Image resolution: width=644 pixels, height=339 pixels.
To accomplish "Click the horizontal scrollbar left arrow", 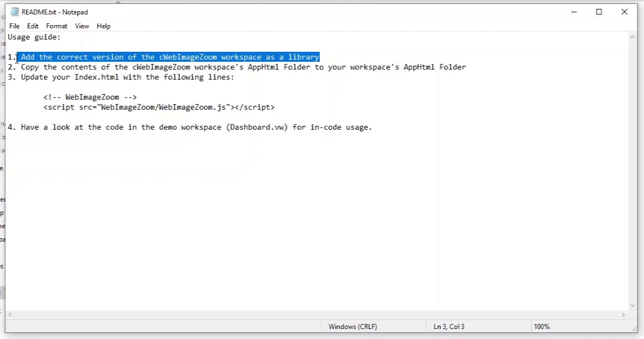I will (11, 315).
